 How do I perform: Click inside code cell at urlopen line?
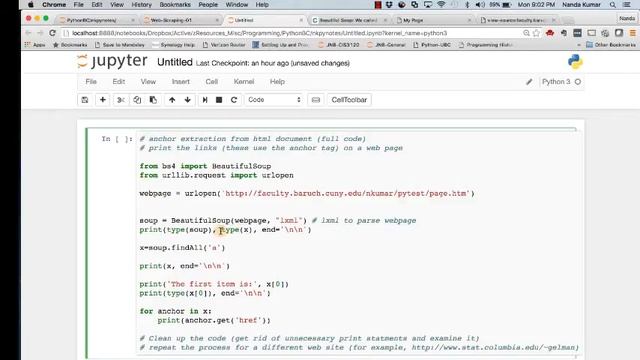point(307,193)
